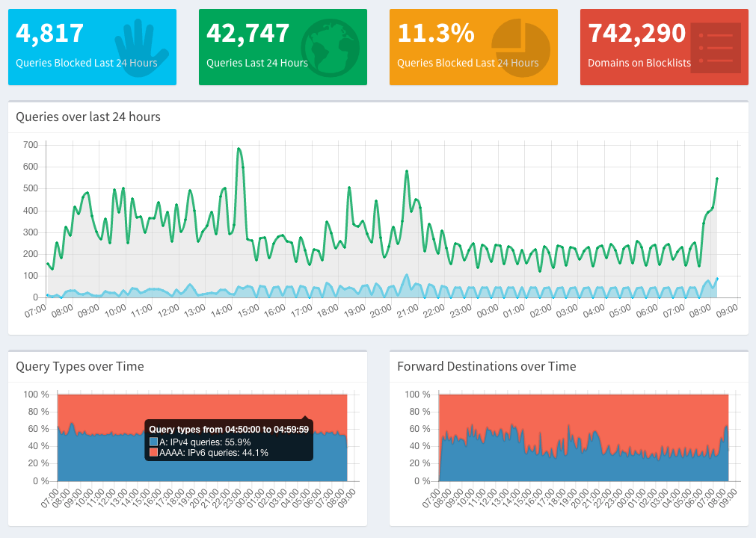Click the 11.3% blocked percentage value
This screenshot has width=756, height=538.
[435, 34]
